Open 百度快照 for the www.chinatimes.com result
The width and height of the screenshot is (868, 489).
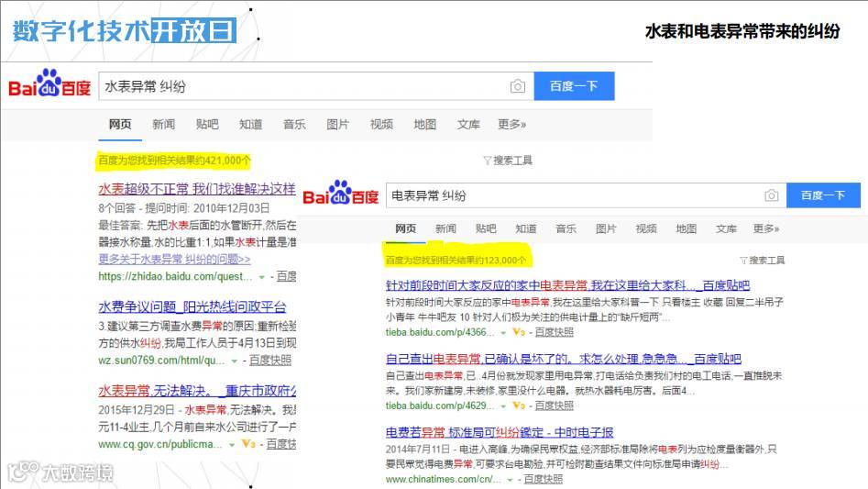[543, 479]
